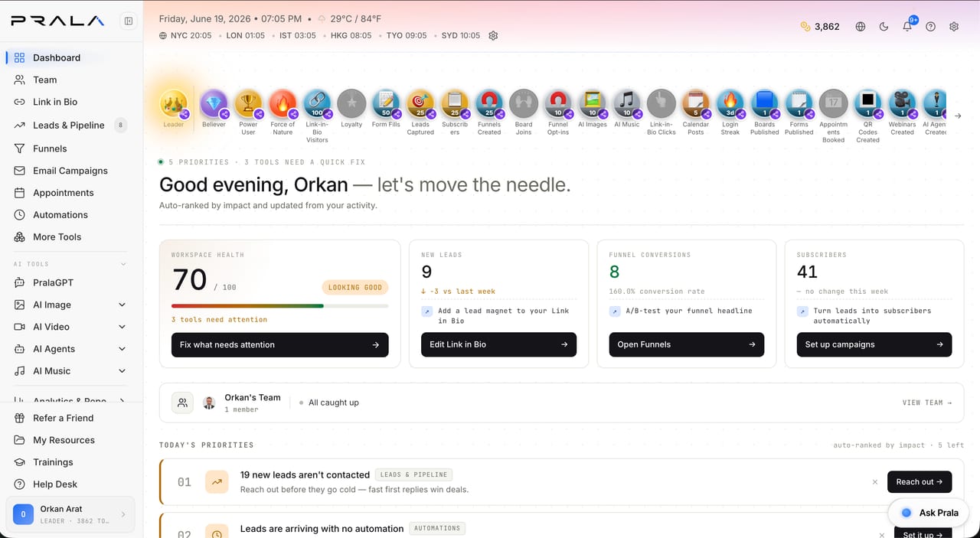Open the Ask Prala chat bubble

pos(929,513)
